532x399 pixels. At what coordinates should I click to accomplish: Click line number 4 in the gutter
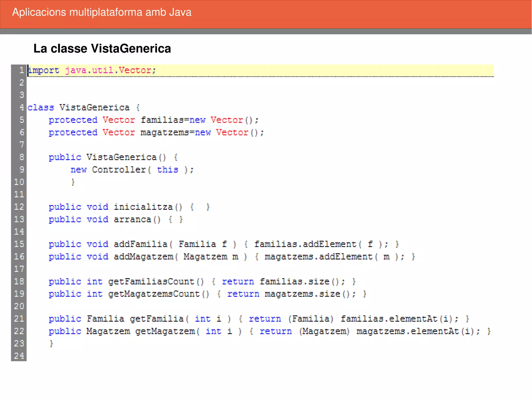pyautogui.click(x=22, y=107)
